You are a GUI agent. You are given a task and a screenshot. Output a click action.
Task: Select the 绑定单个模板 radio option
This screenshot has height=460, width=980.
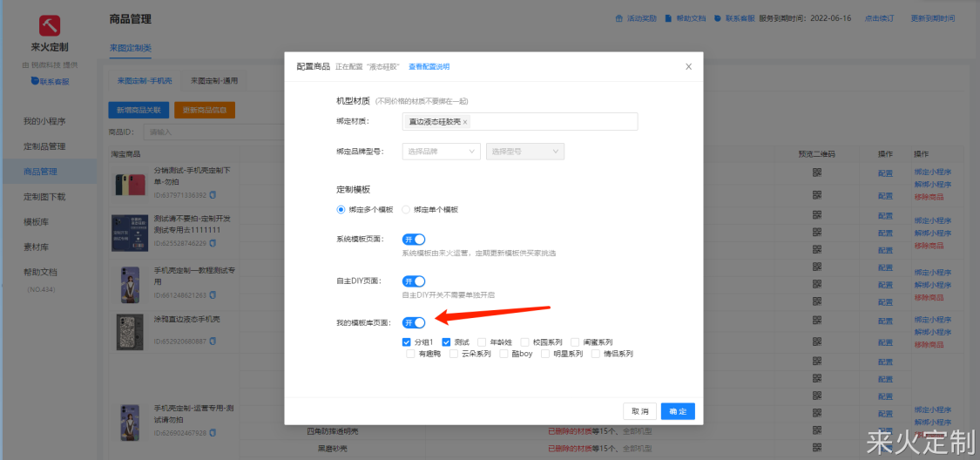pos(406,210)
